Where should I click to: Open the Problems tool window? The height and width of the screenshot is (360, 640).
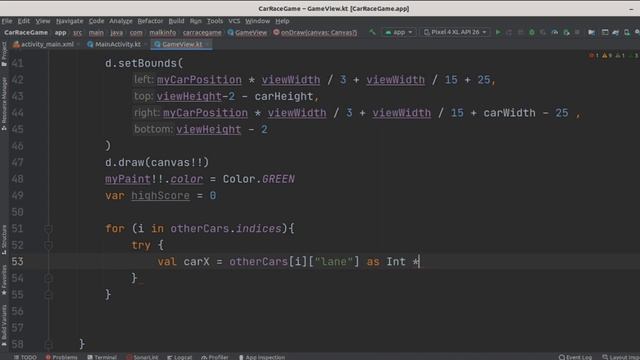pyautogui.click(x=61, y=357)
